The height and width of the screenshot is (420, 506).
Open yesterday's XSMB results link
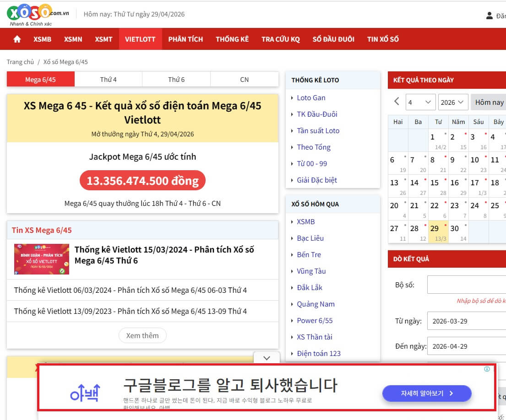pos(305,222)
